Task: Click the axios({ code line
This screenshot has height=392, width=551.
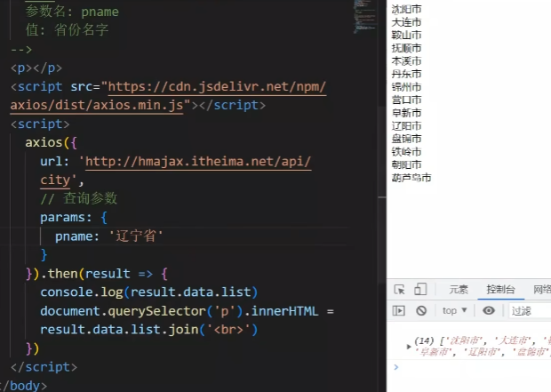Action: 52,142
